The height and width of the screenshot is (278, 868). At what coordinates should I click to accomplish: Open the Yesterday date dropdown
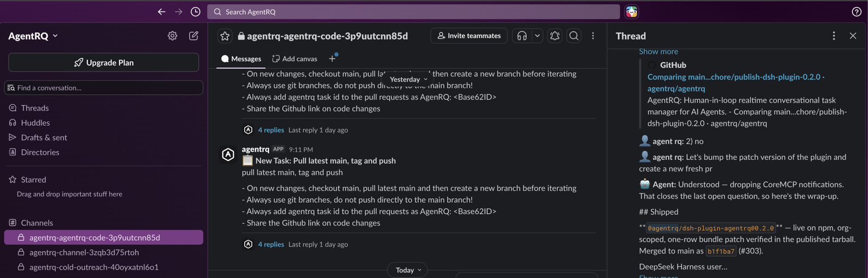[x=409, y=79]
